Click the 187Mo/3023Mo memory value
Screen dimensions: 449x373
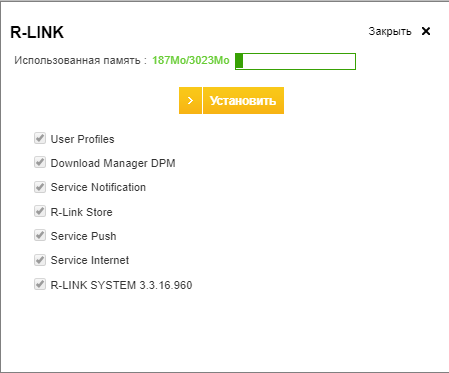[191, 60]
